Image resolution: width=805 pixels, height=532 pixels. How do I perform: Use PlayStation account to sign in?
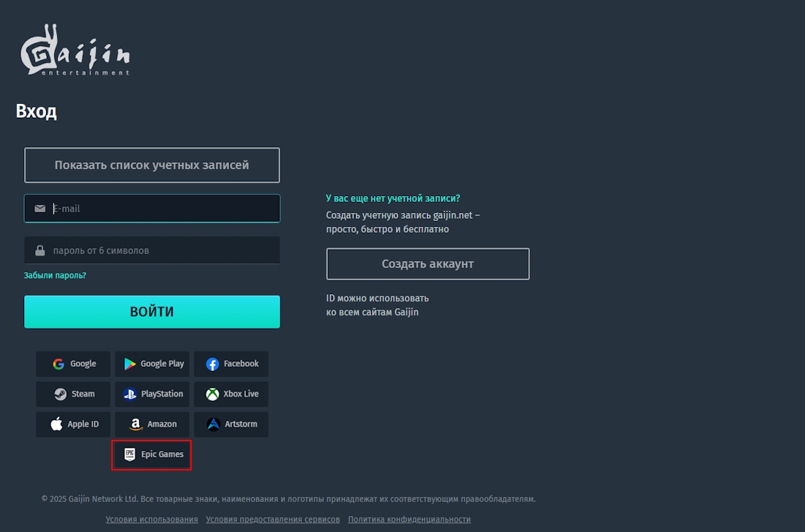[152, 394]
